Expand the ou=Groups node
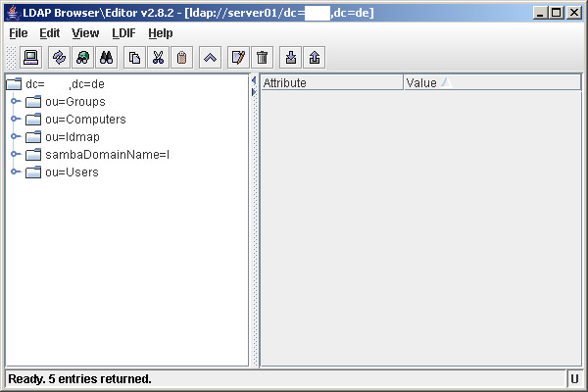The image size is (588, 392). pos(15,101)
